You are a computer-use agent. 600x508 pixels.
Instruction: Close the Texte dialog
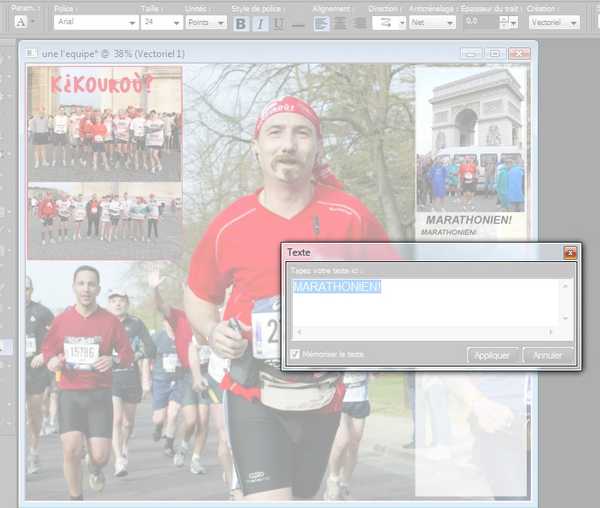(x=570, y=252)
